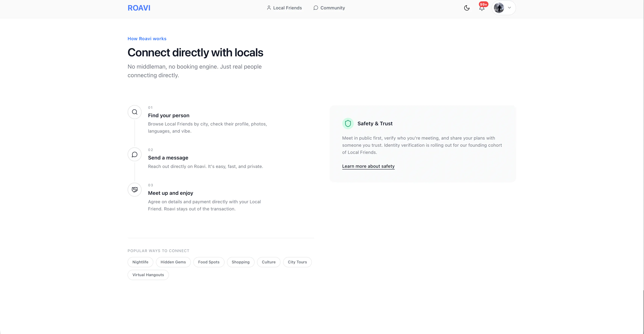The height and width of the screenshot is (334, 644).
Task: Click the 99+ notification badge
Action: coord(484,4)
